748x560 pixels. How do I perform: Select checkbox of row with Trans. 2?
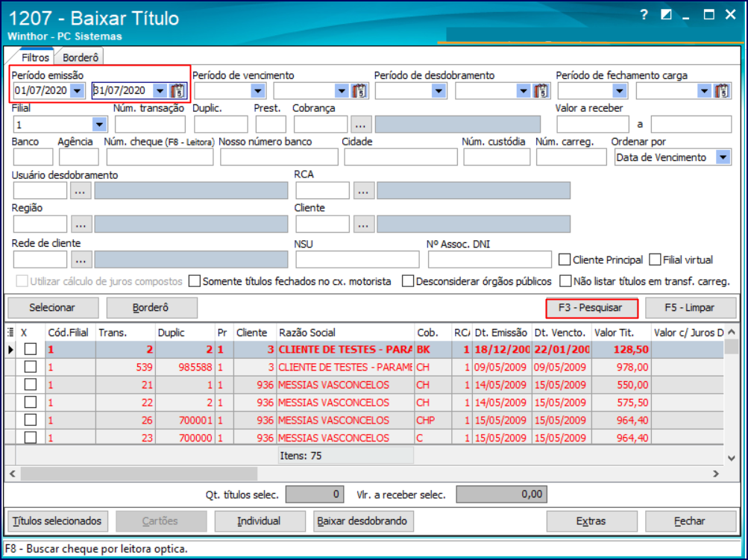pos(31,349)
